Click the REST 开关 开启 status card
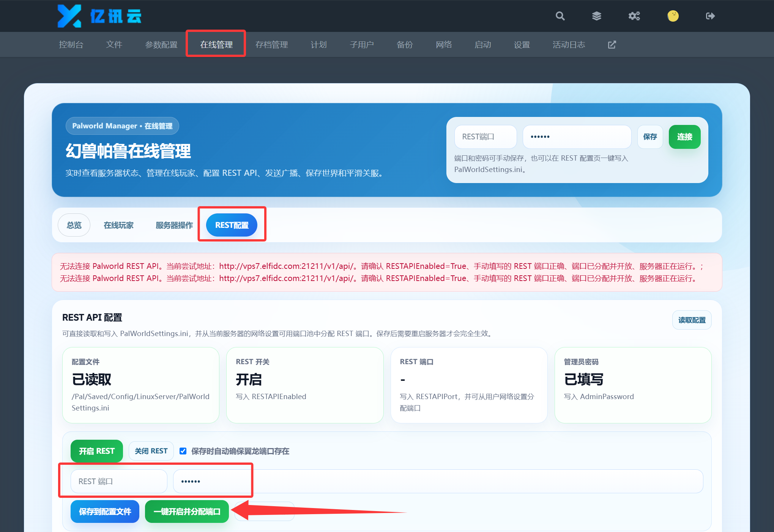This screenshot has height=532, width=774. coord(305,385)
